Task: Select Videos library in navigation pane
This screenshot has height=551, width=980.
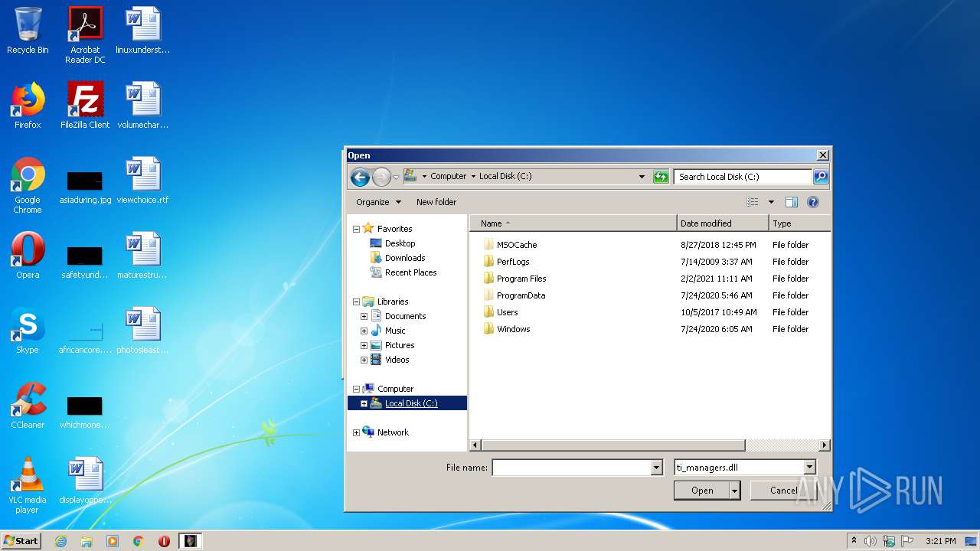Action: (397, 360)
